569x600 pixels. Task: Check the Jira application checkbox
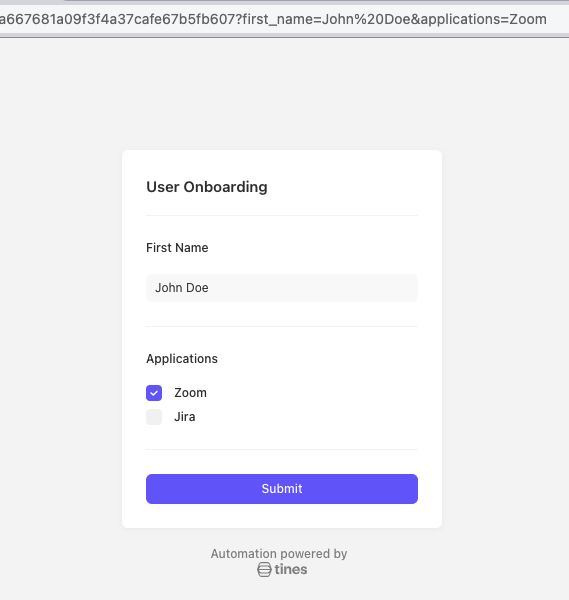[x=154, y=417]
